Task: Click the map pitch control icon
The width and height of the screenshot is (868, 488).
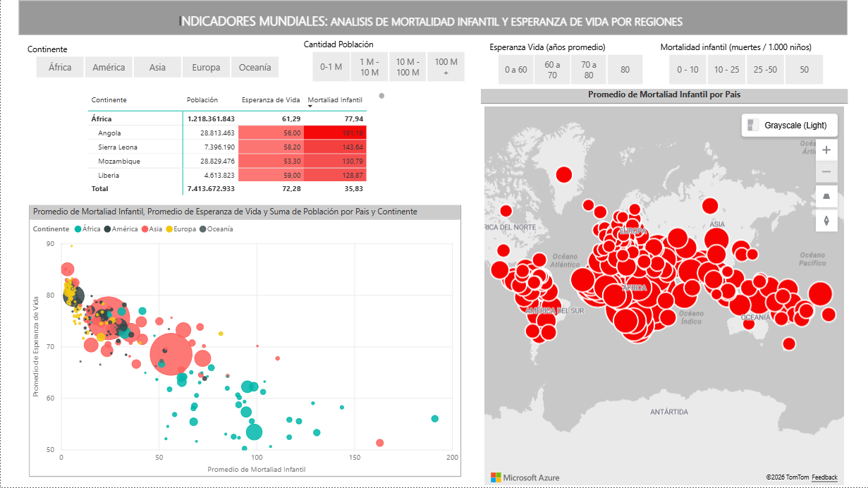Action: tap(826, 196)
